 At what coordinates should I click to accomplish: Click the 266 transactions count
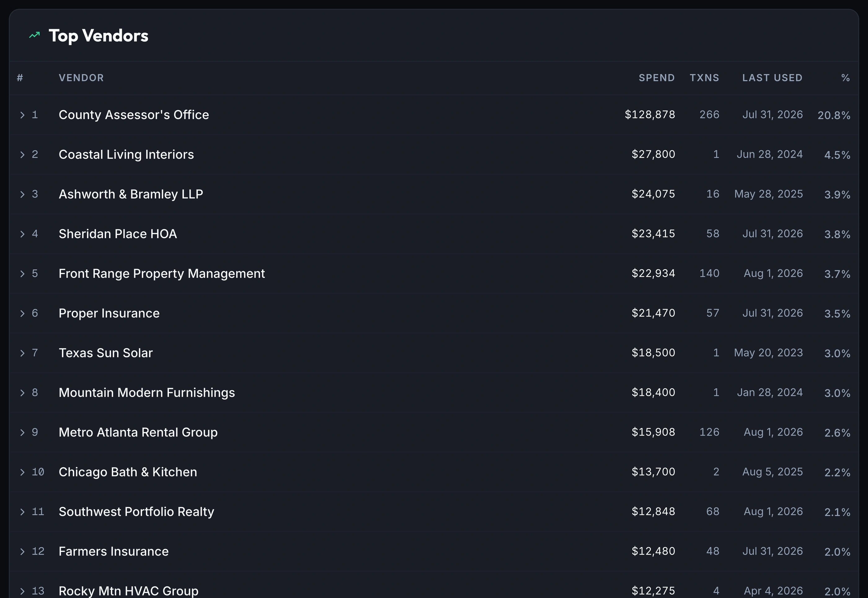point(710,115)
